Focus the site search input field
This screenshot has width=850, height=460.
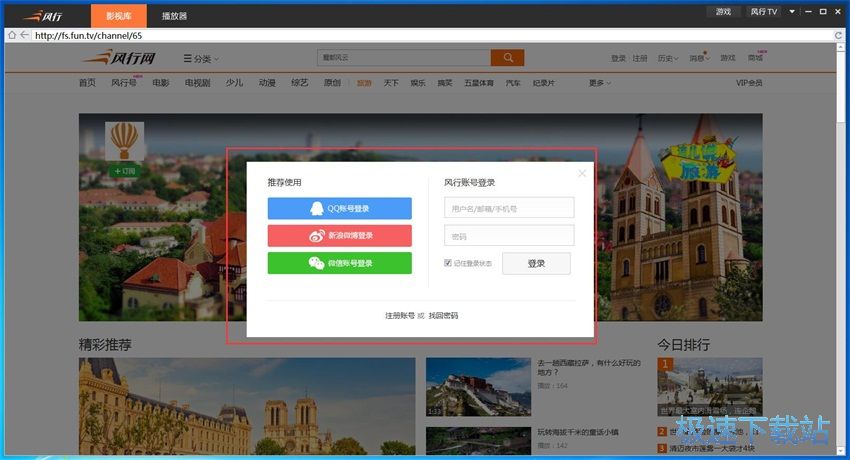point(404,57)
